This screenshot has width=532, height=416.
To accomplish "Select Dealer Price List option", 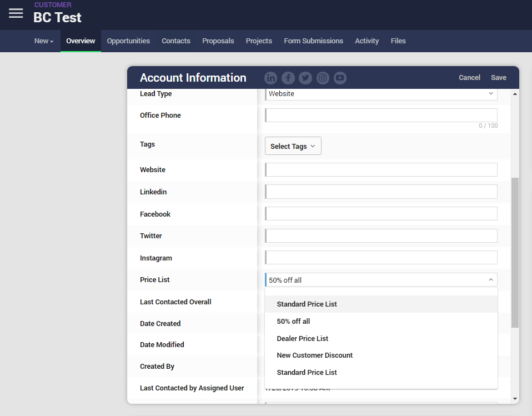I will [x=381, y=339].
